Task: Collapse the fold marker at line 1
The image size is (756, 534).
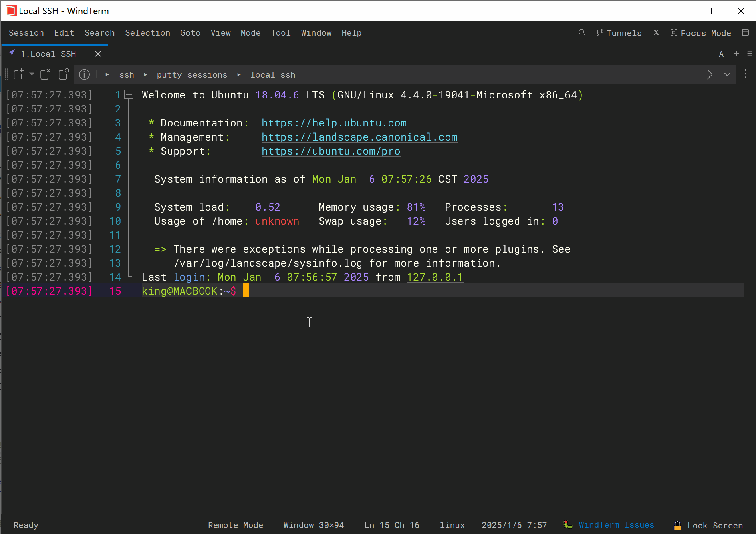Action: pyautogui.click(x=129, y=95)
